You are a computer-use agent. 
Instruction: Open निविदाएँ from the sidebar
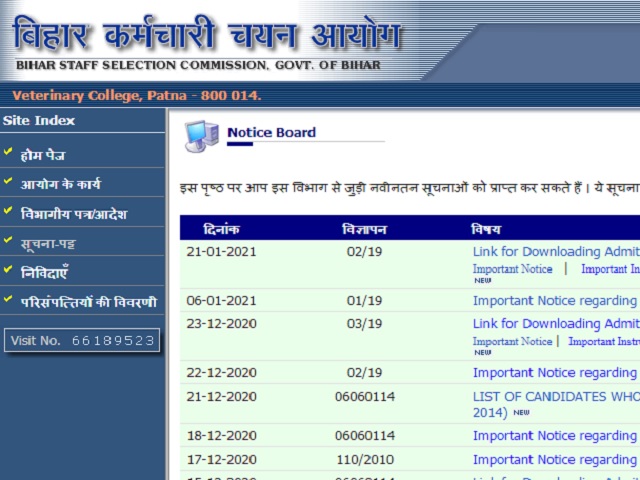(44, 273)
